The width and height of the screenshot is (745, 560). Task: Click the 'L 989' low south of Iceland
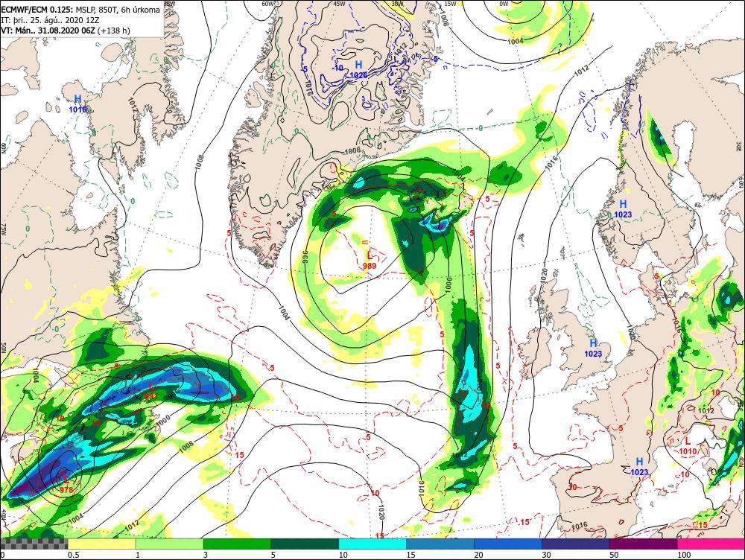[x=370, y=261]
